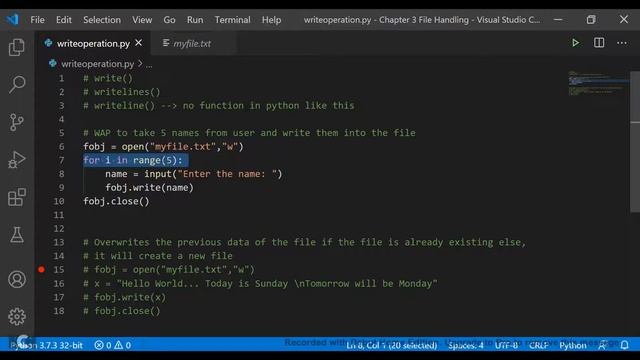Open the Extensions view

[17, 197]
